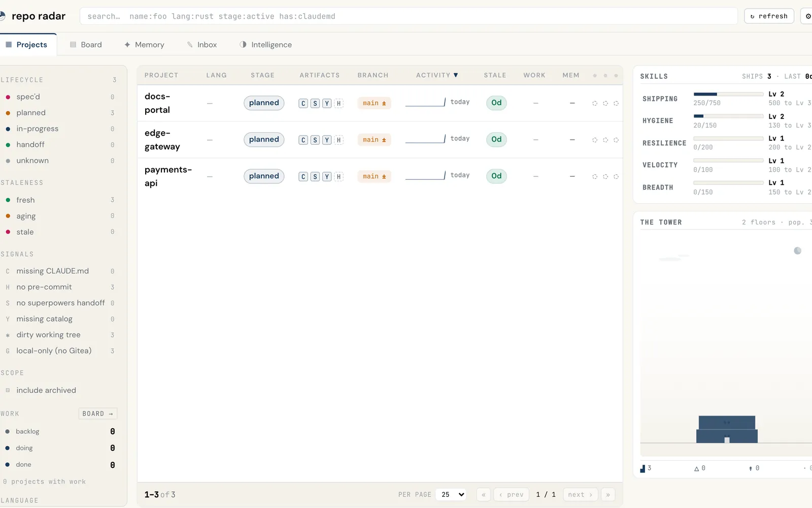
Task: Click the C artifact badge for docs-portal
Action: tap(303, 103)
